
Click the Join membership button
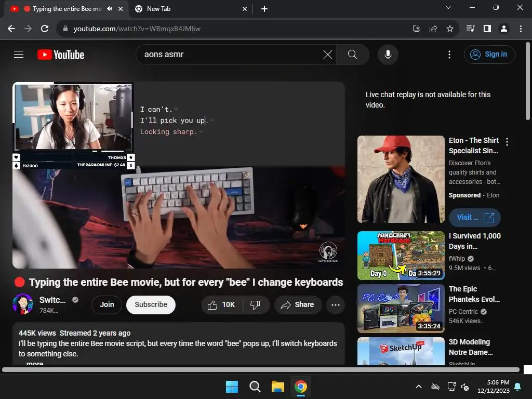tap(107, 304)
